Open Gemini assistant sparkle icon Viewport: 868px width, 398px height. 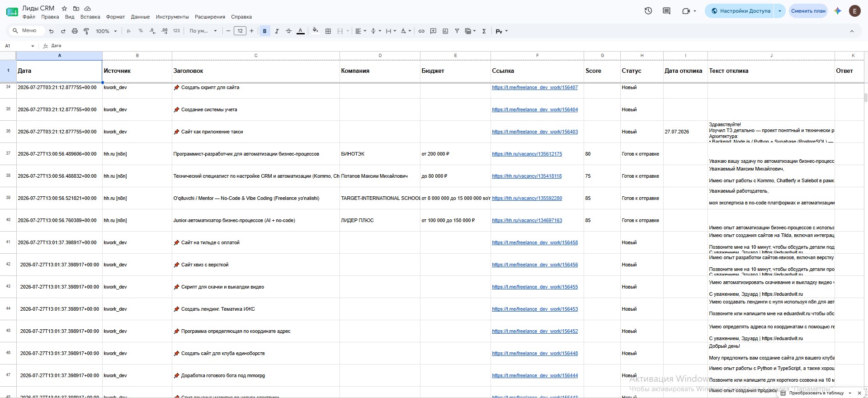(837, 11)
